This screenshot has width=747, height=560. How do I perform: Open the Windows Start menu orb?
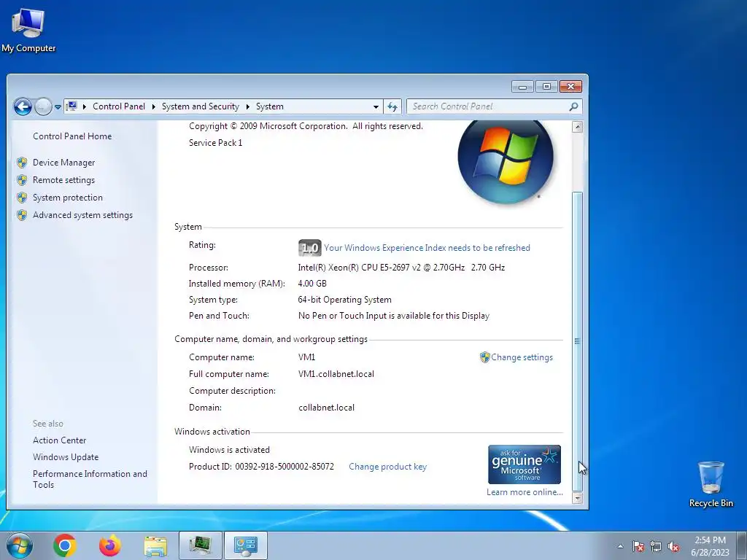point(20,545)
